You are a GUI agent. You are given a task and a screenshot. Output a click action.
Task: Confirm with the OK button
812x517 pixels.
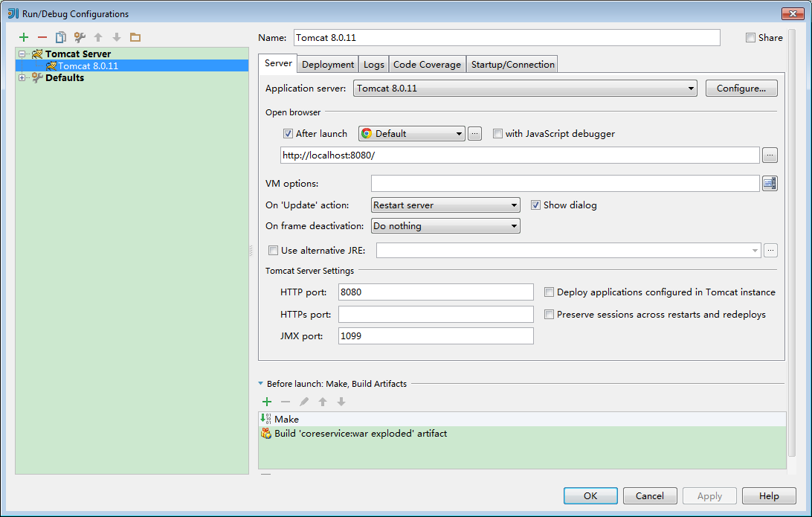tap(590, 495)
